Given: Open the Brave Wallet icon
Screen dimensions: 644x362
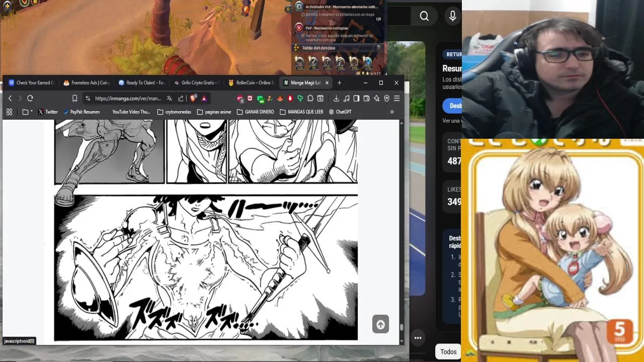Looking at the screenshot, I should [366, 99].
